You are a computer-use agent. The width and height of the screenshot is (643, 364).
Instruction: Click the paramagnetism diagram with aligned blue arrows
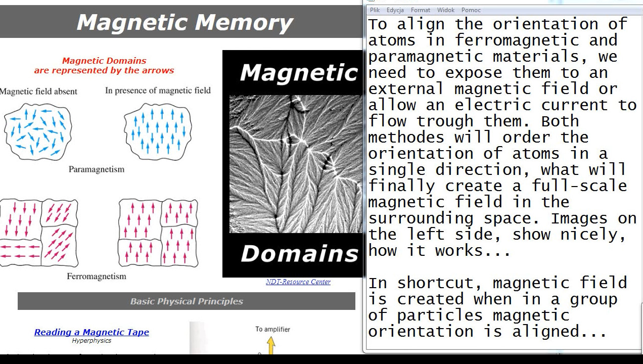tap(158, 131)
